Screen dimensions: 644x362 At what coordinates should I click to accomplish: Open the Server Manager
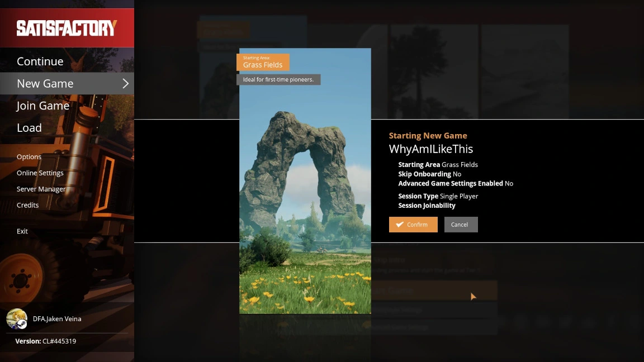tap(41, 189)
